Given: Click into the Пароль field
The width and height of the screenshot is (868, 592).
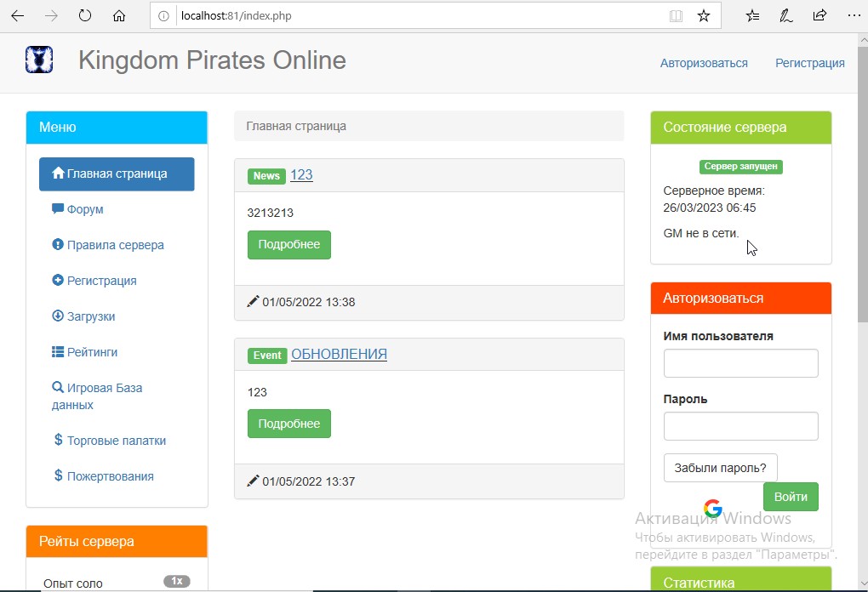Looking at the screenshot, I should coord(740,426).
